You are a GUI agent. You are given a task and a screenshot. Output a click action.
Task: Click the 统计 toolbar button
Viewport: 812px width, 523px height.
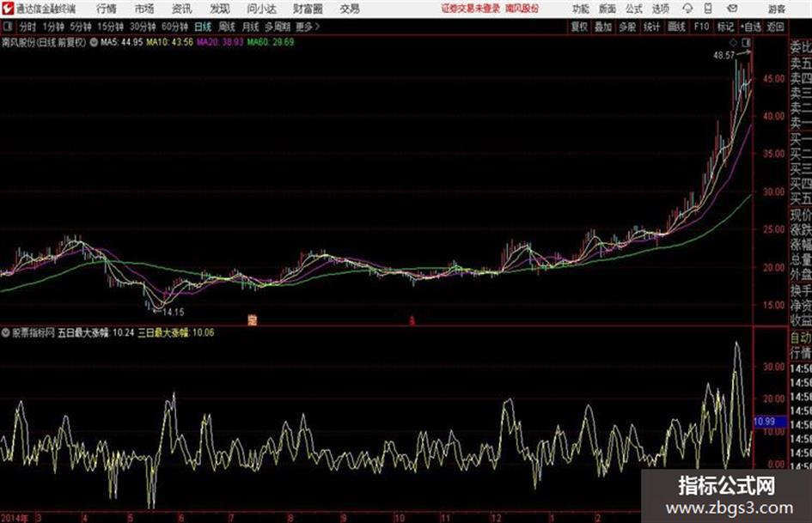(651, 27)
